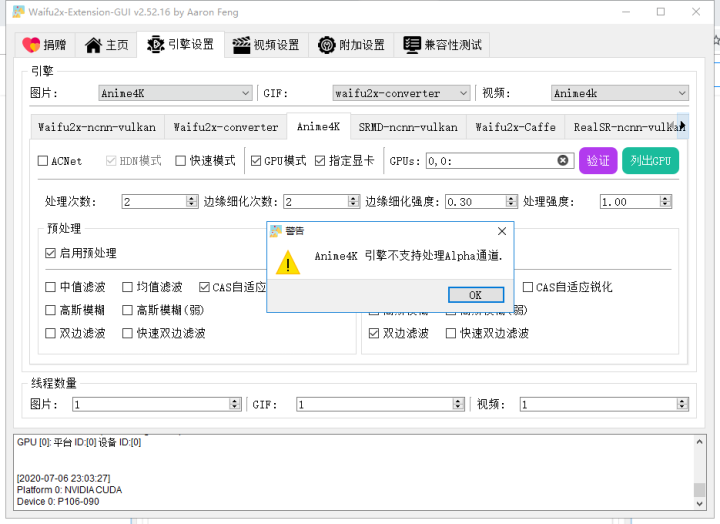Image resolution: width=720 pixels, height=524 pixels.
Task: Click the red heart donate icon
Action: pos(31,45)
